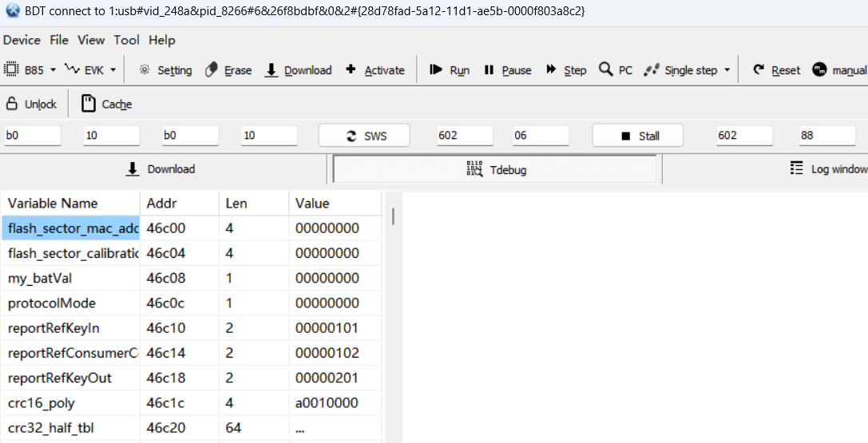Click the 602 field before 06
Viewport: 868px width, 443px height.
pos(464,136)
